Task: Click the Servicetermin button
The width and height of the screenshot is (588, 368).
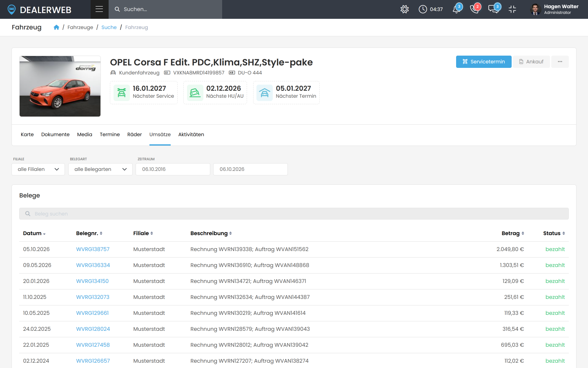Action: tap(484, 62)
